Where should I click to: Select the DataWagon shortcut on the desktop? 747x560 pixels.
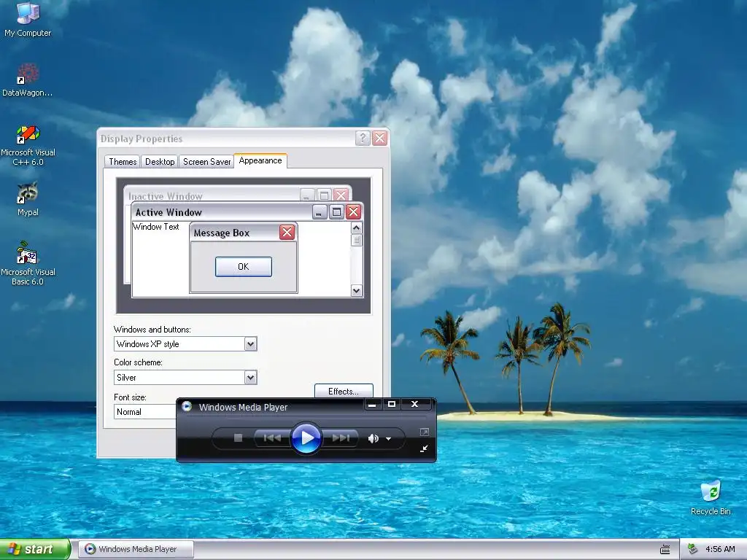click(x=28, y=79)
